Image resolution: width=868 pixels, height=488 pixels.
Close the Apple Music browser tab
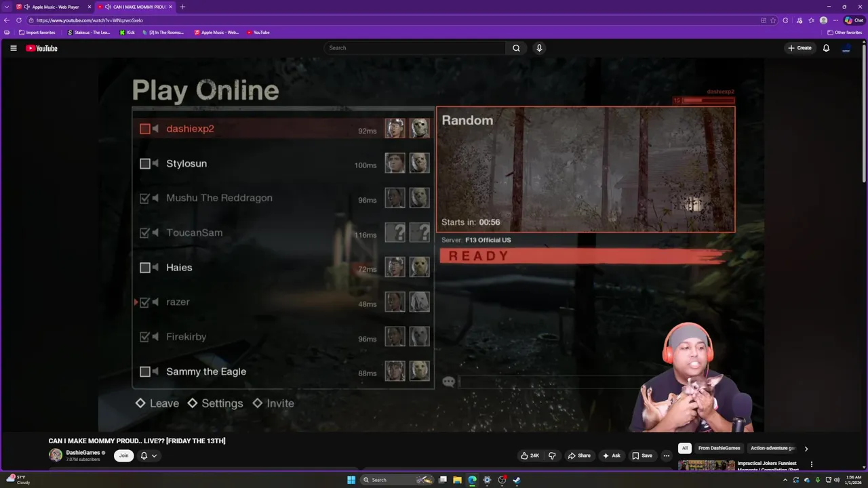click(89, 7)
